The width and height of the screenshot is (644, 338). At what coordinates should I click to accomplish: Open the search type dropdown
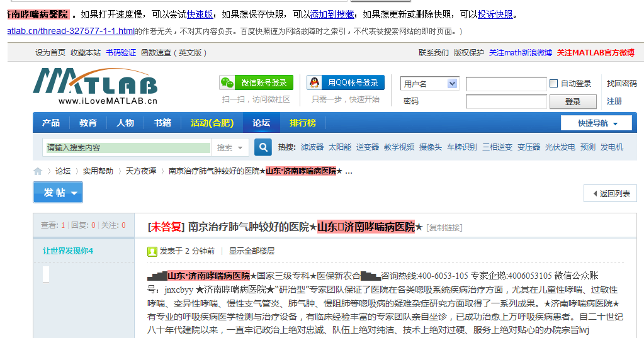pos(231,148)
